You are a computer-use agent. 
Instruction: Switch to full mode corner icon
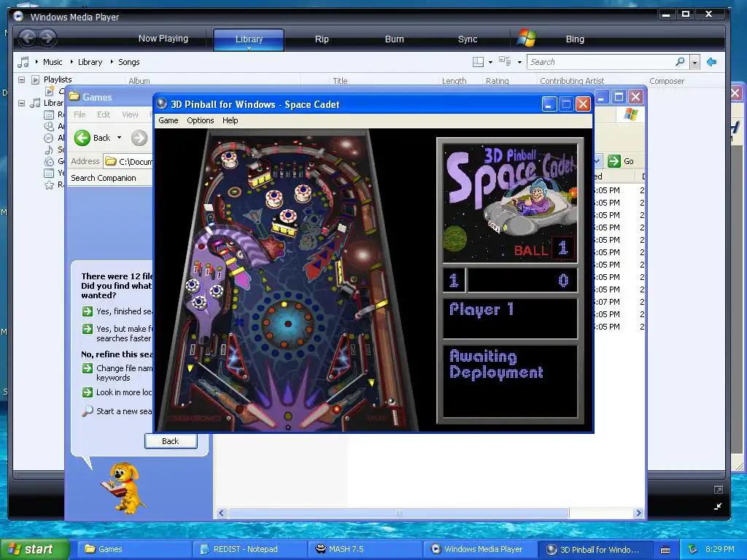[719, 489]
